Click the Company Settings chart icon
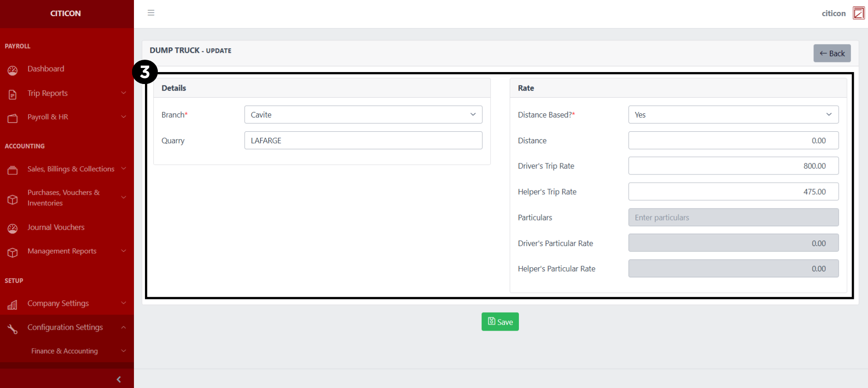 pos(13,304)
